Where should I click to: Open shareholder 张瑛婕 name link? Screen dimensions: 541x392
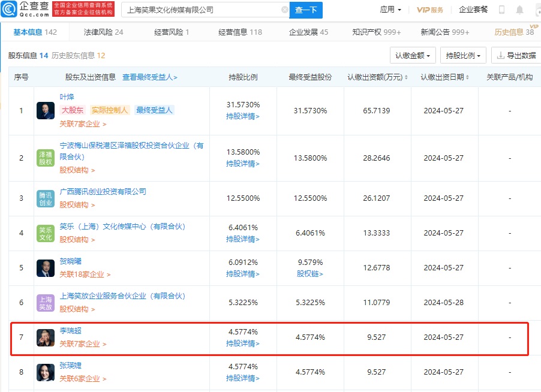coord(70,366)
